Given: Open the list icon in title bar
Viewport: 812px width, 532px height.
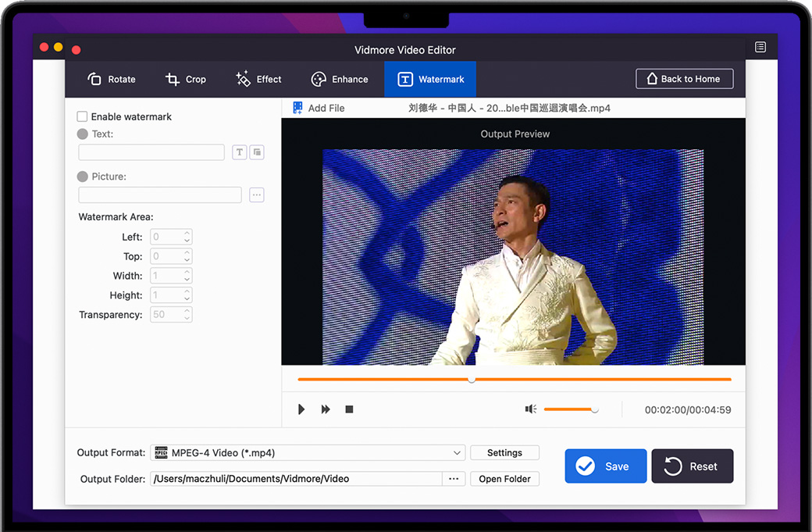Looking at the screenshot, I should (x=760, y=48).
